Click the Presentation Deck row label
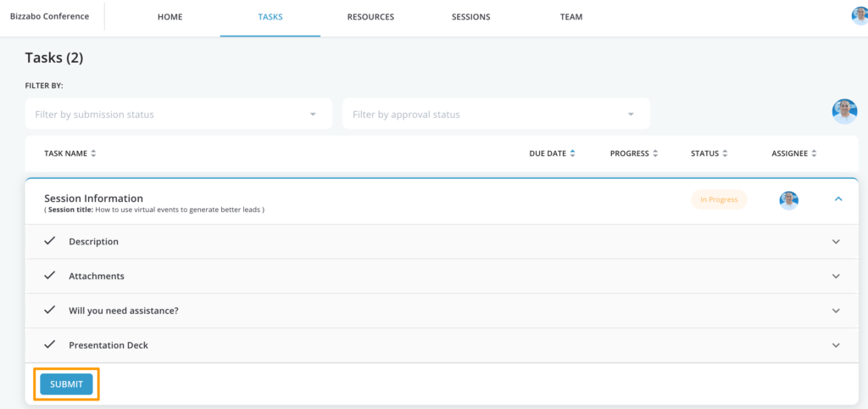This screenshot has height=409, width=868. [108, 345]
